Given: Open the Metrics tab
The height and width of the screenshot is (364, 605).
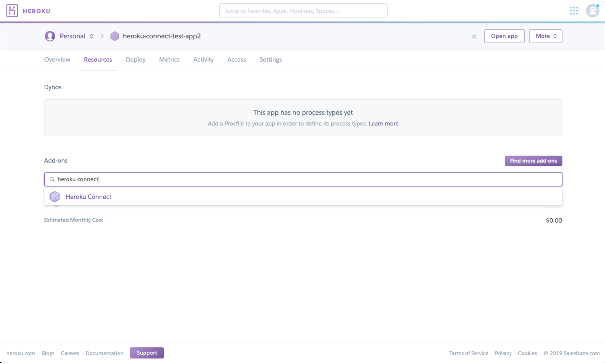Looking at the screenshot, I should (x=169, y=60).
